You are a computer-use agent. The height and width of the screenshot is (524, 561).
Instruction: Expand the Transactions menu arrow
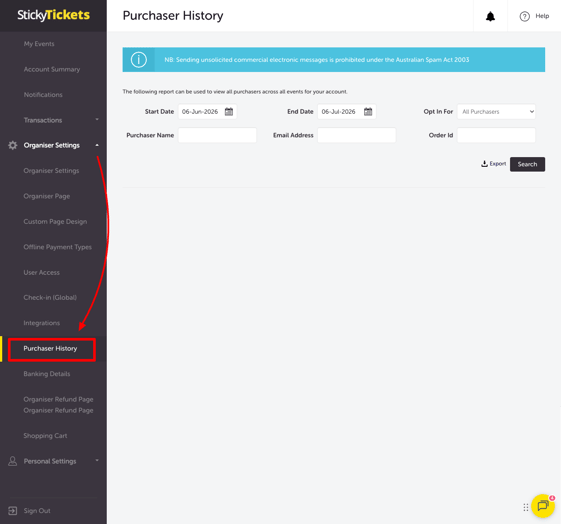click(97, 119)
